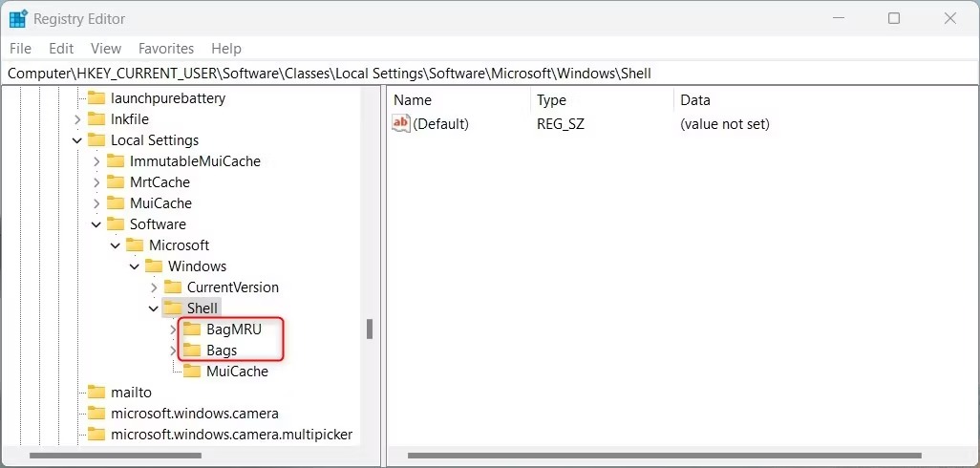Image resolution: width=980 pixels, height=468 pixels.
Task: Select the CurrentVersion key label
Action: [x=233, y=287]
